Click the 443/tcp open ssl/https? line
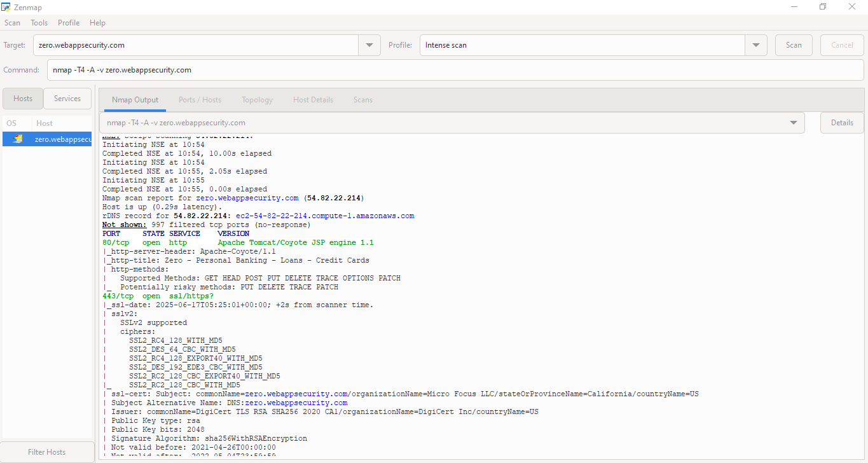 [158, 296]
